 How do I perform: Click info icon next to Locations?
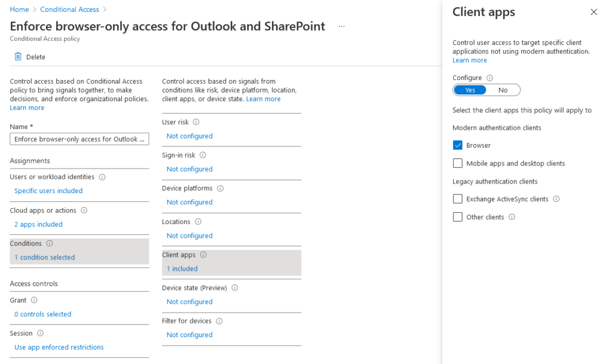(x=198, y=222)
